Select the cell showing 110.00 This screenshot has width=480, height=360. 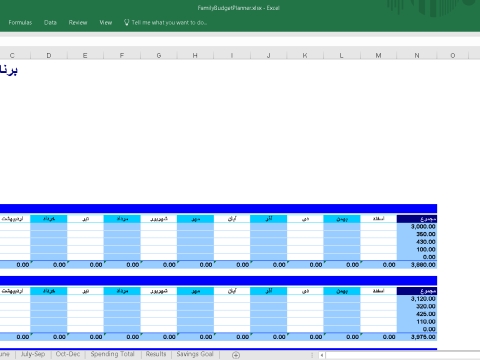tap(417, 322)
